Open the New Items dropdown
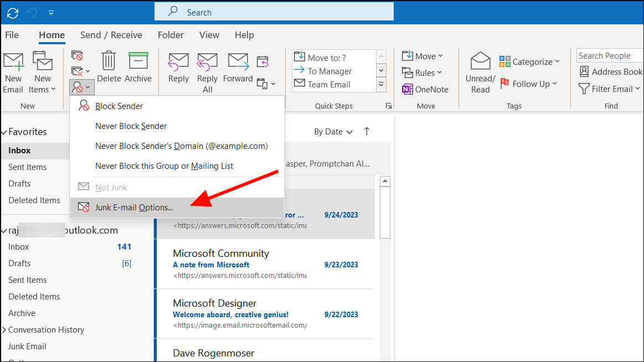 tap(42, 73)
